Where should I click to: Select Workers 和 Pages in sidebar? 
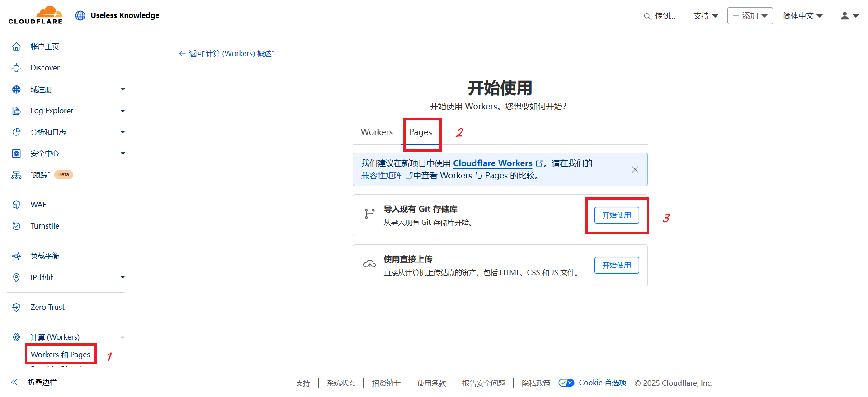coord(61,355)
